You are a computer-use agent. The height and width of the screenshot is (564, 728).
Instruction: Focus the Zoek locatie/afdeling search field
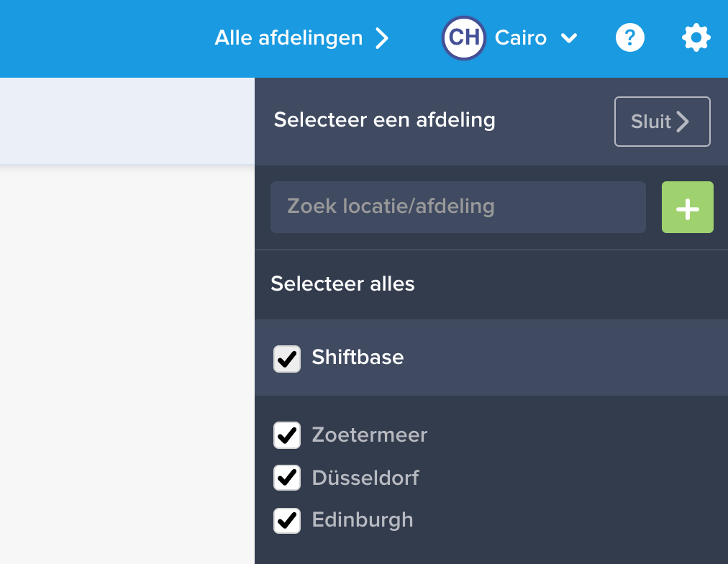coord(458,207)
